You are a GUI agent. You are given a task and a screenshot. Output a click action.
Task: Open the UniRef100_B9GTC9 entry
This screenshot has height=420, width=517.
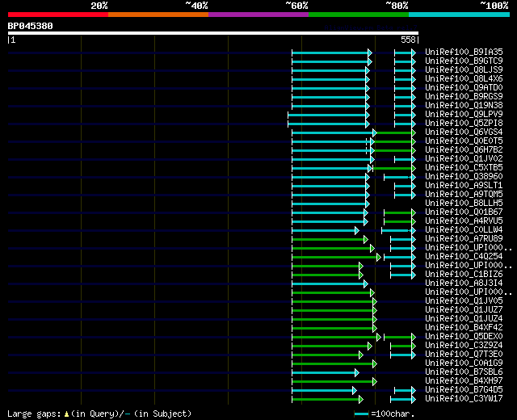coord(464,61)
